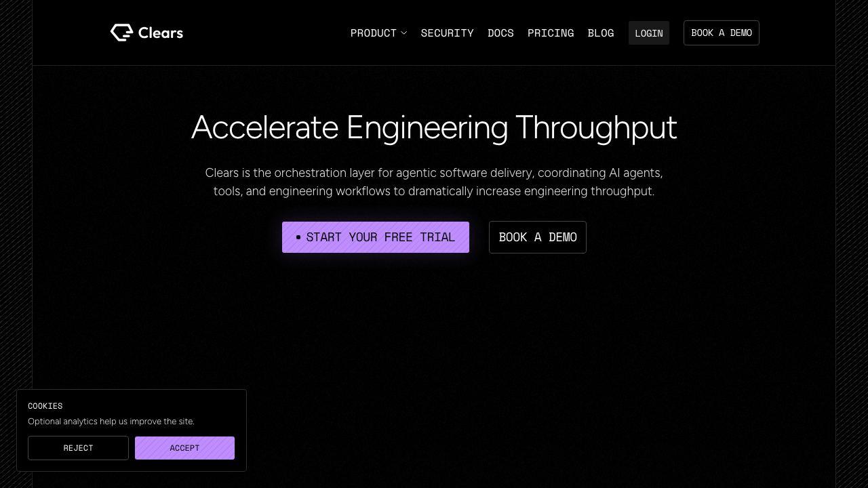Image resolution: width=868 pixels, height=488 pixels.
Task: Click the orchestration layer description paragraph
Action: 434,182
